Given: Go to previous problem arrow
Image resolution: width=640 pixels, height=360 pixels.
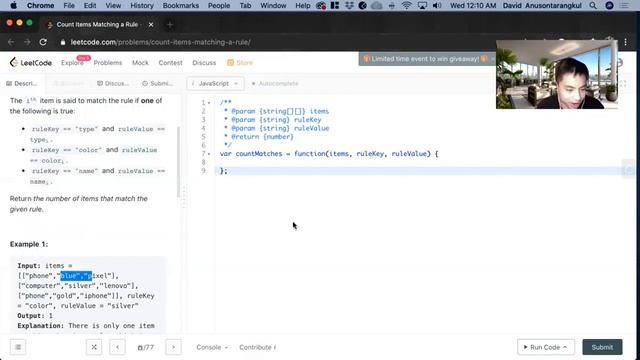Looking at the screenshot, I should 118,347.
